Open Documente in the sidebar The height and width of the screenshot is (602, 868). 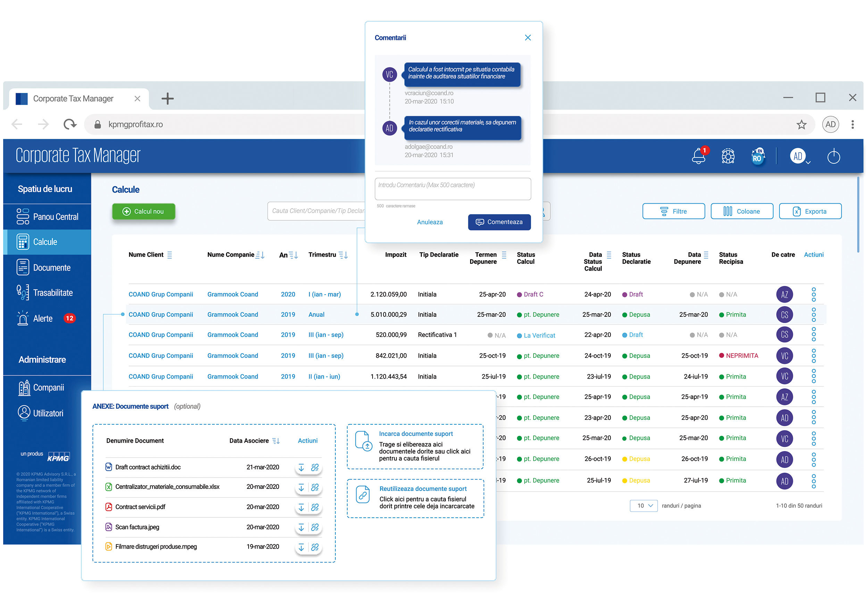pos(47,268)
